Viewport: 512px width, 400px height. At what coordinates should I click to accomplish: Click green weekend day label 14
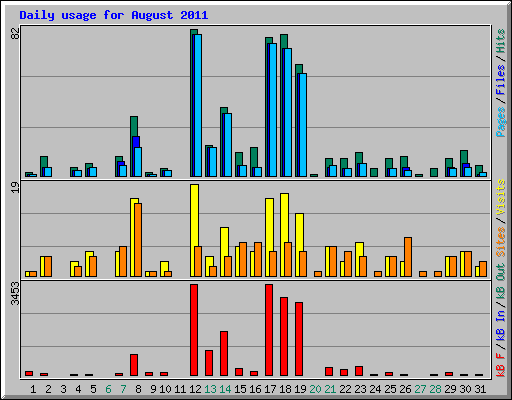click(225, 389)
